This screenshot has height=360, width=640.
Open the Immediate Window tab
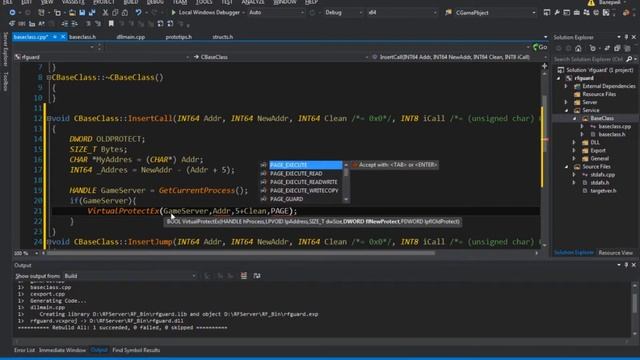click(62, 350)
